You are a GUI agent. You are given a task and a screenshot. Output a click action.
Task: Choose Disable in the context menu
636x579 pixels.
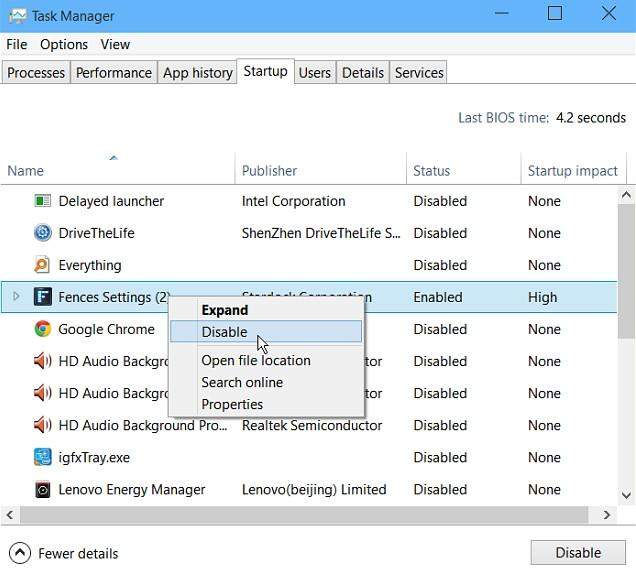(266, 331)
